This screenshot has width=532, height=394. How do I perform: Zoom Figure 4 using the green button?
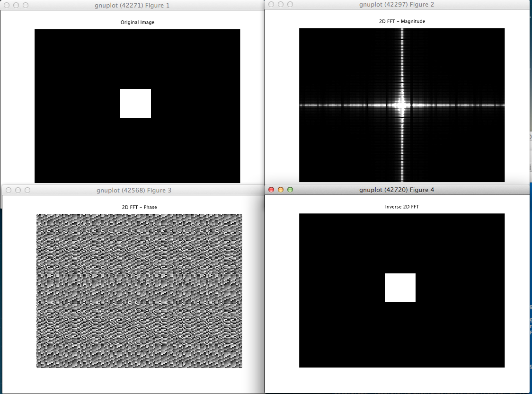click(x=290, y=190)
